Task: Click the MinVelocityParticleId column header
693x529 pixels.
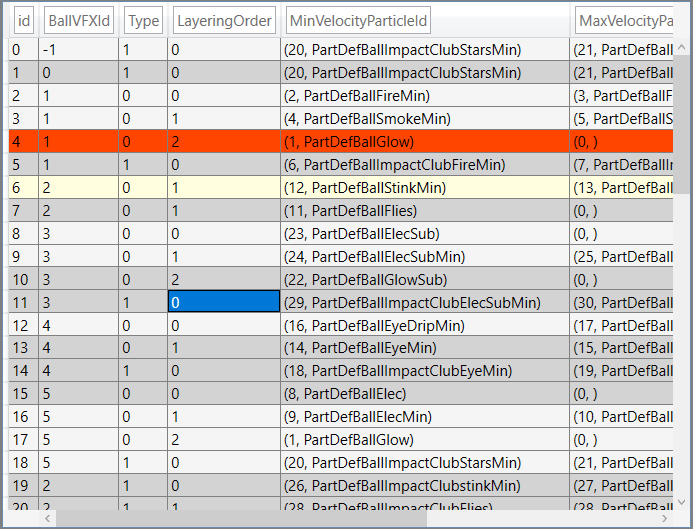Action: (358, 20)
